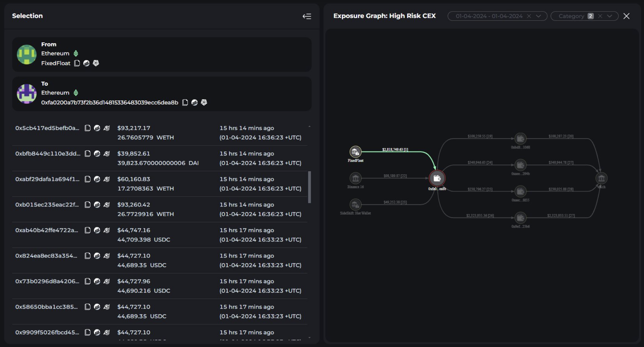Select the central 0xfa0...ea8b wallet node

coord(437,178)
